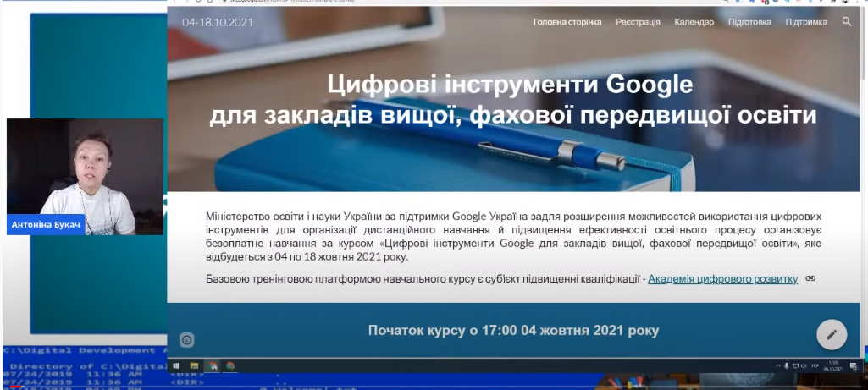Open the taskbar clock and date

[833, 365]
